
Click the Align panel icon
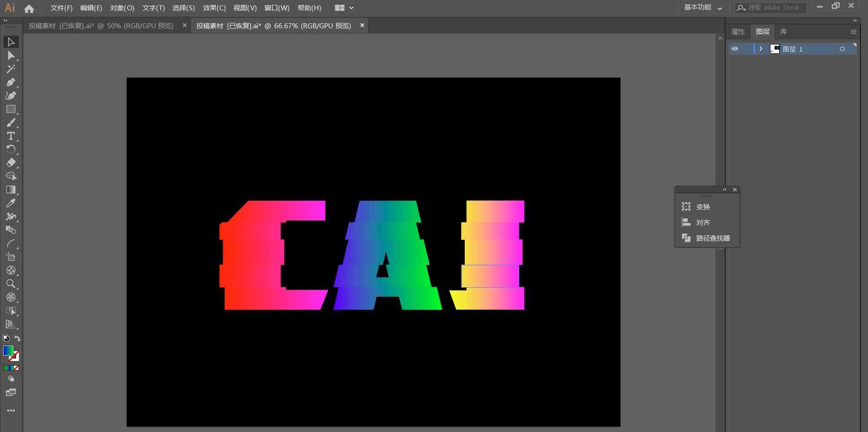(686, 222)
